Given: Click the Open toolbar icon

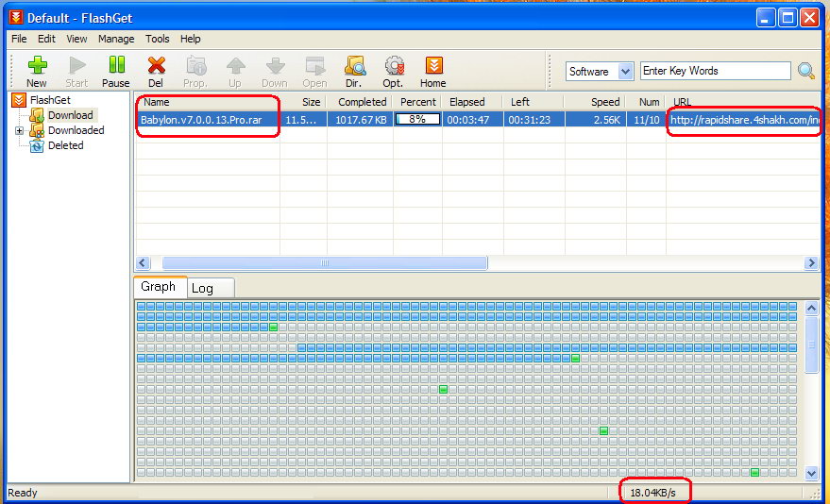Looking at the screenshot, I should click(x=315, y=65).
